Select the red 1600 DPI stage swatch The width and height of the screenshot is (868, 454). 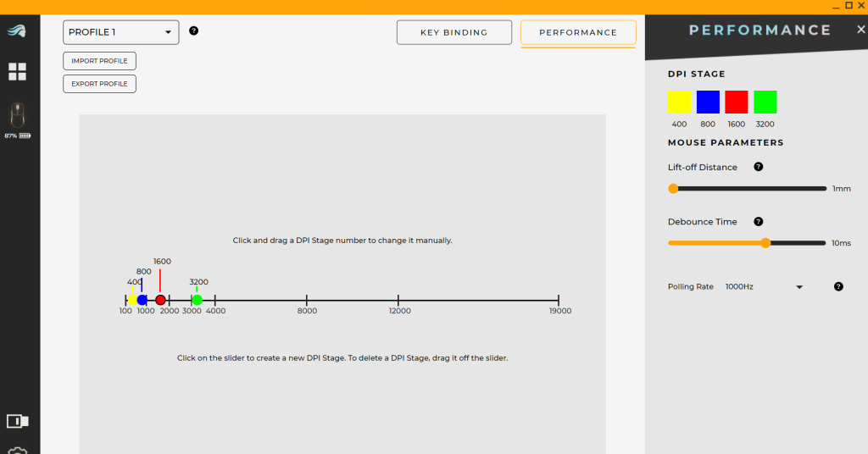pyautogui.click(x=737, y=102)
